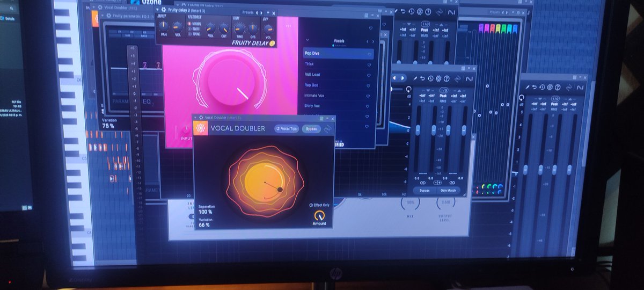
Task: Toggle I/O switch in Ozone window with Gain Match
Action: click(444, 90)
